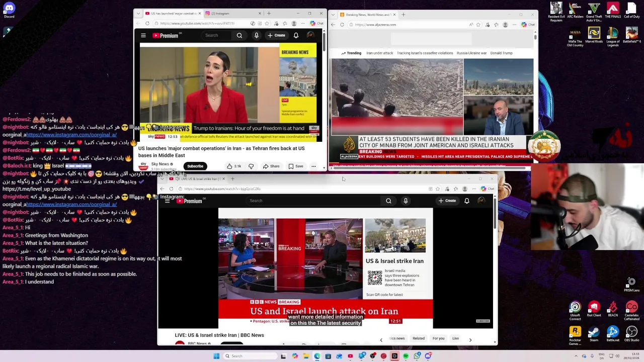This screenshot has height=362, width=644.
Task: Open League of Legends shortcut
Action: coord(613,37)
